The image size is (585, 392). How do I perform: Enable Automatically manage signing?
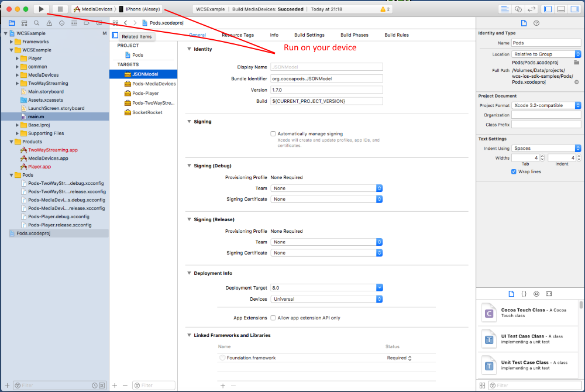click(273, 134)
